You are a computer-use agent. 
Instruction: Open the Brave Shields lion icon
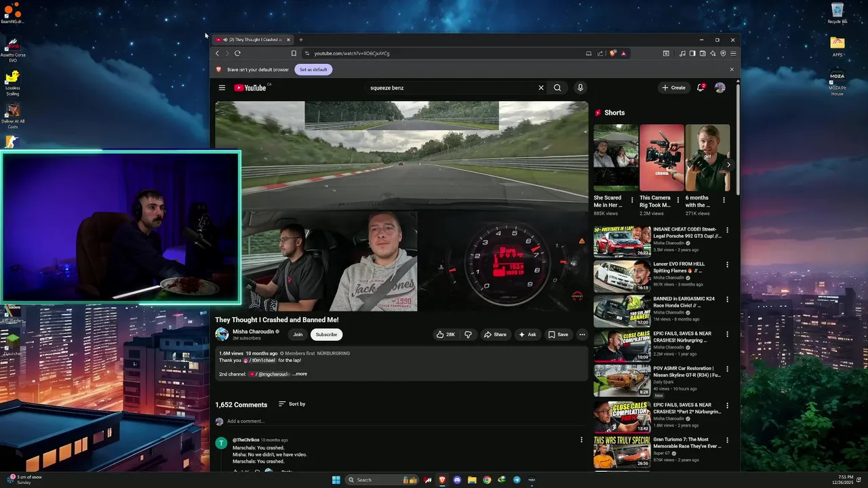(613, 53)
